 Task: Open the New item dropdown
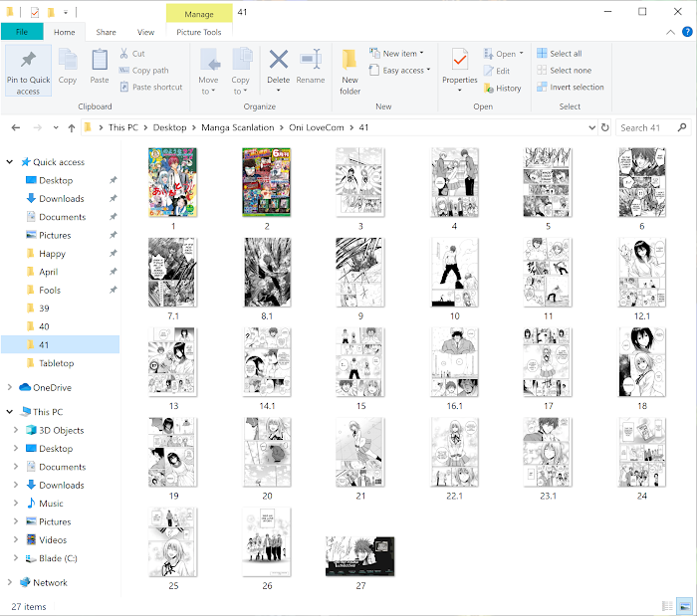click(x=402, y=54)
